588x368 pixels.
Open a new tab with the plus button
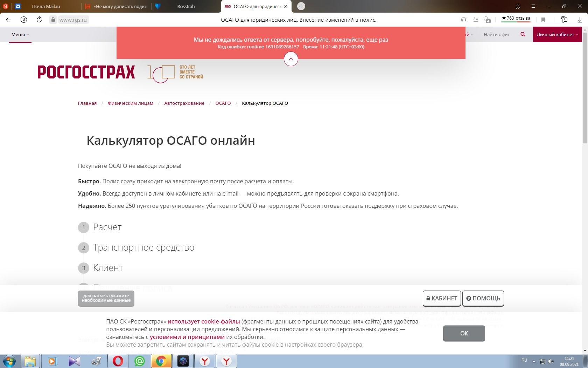[301, 6]
